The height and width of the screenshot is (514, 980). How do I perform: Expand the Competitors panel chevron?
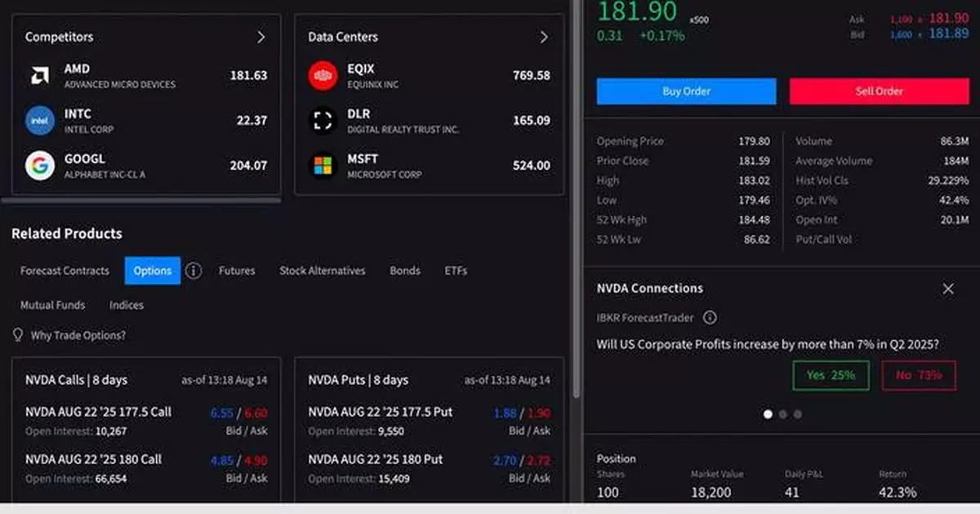pyautogui.click(x=261, y=37)
